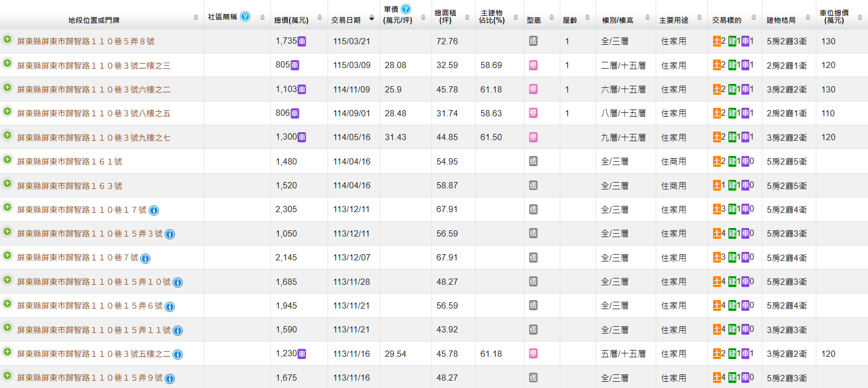The image size is (868, 388).
Task: Select parking price cell 110
Action: (828, 113)
